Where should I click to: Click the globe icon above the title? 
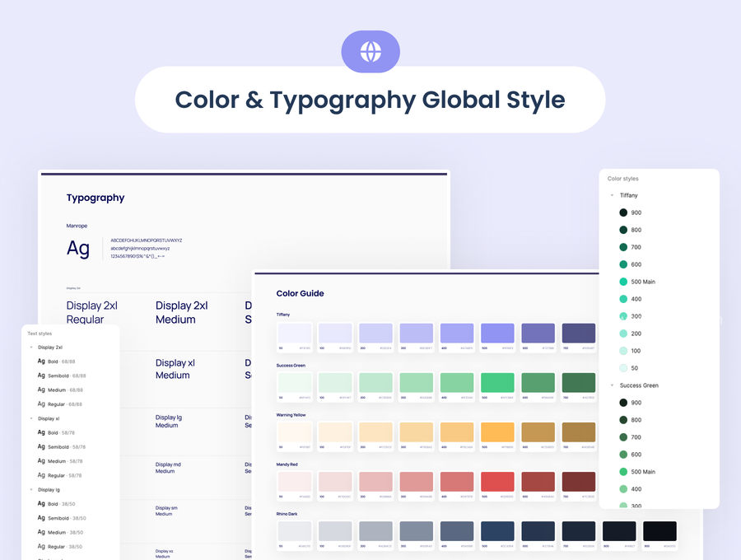(370, 52)
